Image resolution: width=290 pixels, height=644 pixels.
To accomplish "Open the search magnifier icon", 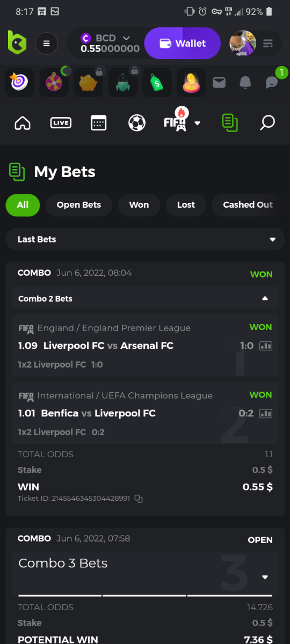I will pos(267,123).
